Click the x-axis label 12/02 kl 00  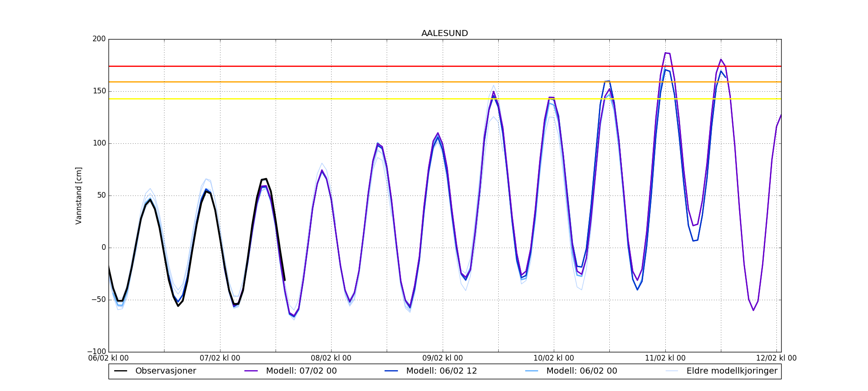pos(776,358)
